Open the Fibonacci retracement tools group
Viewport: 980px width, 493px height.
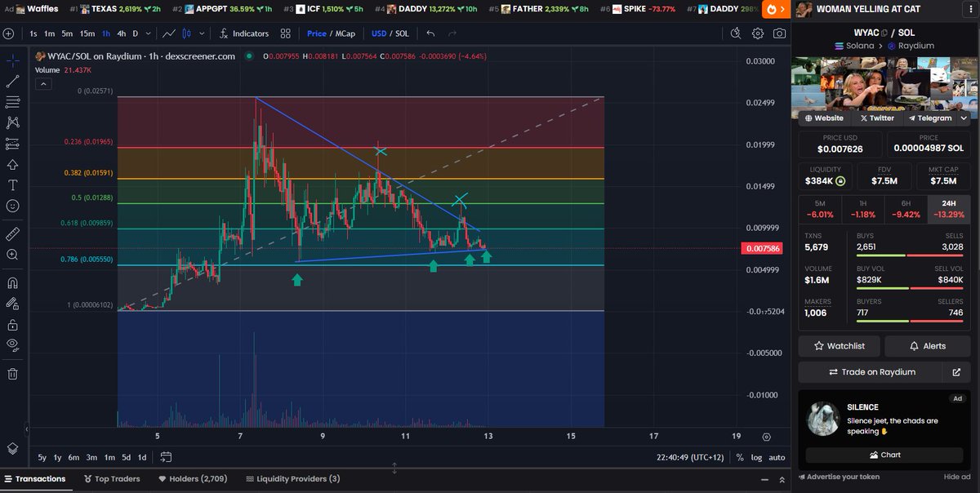pyautogui.click(x=13, y=102)
